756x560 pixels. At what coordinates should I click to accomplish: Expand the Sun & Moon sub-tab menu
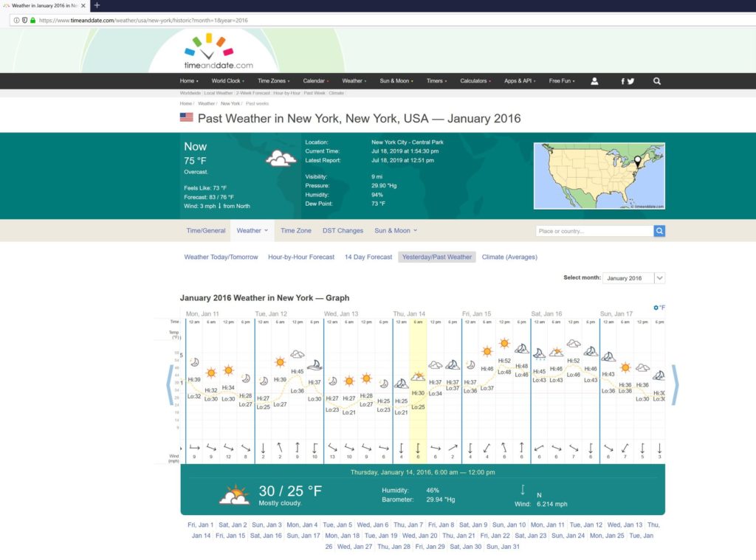coord(396,231)
